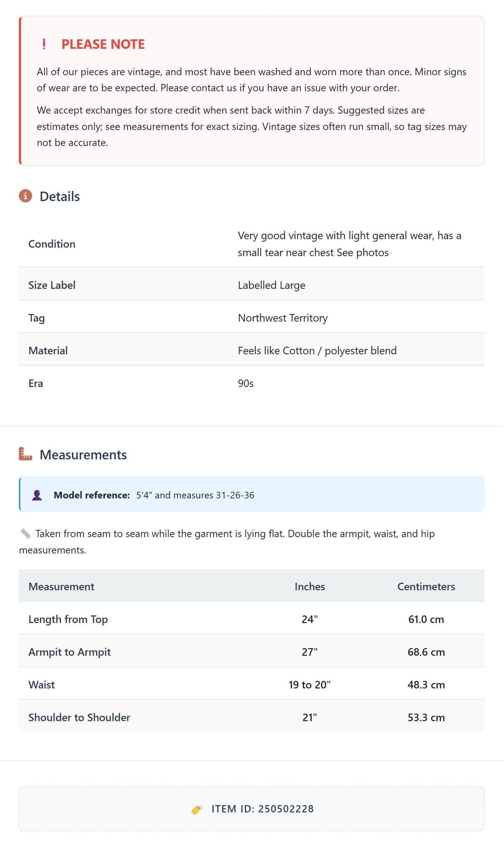
Task: Click the Details section heading
Action: pyautogui.click(x=60, y=196)
